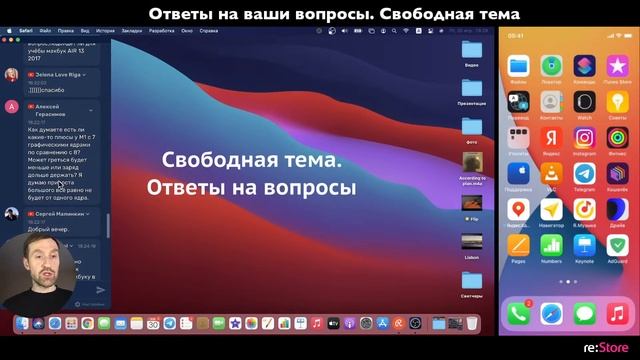Screen dimensions: 640x360
Task: Open the Translate app on iPhone
Action: tap(518, 102)
